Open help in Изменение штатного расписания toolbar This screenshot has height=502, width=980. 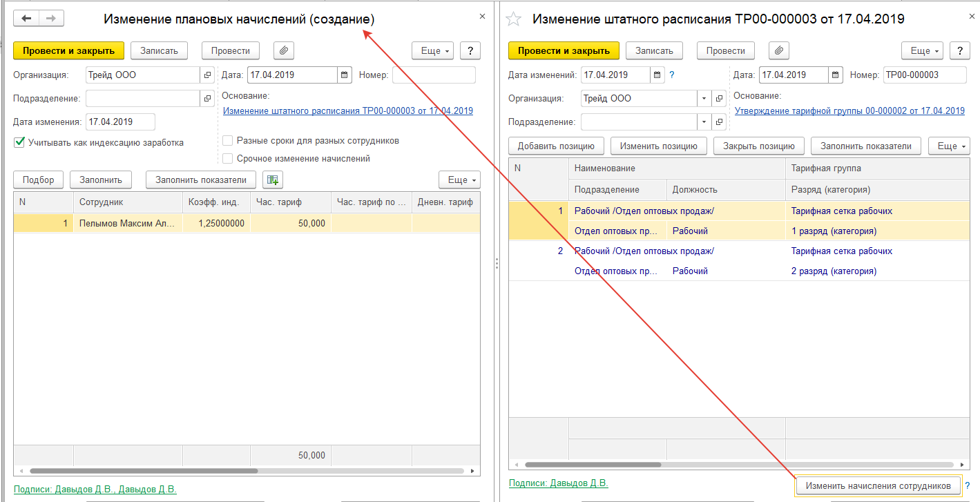point(961,50)
